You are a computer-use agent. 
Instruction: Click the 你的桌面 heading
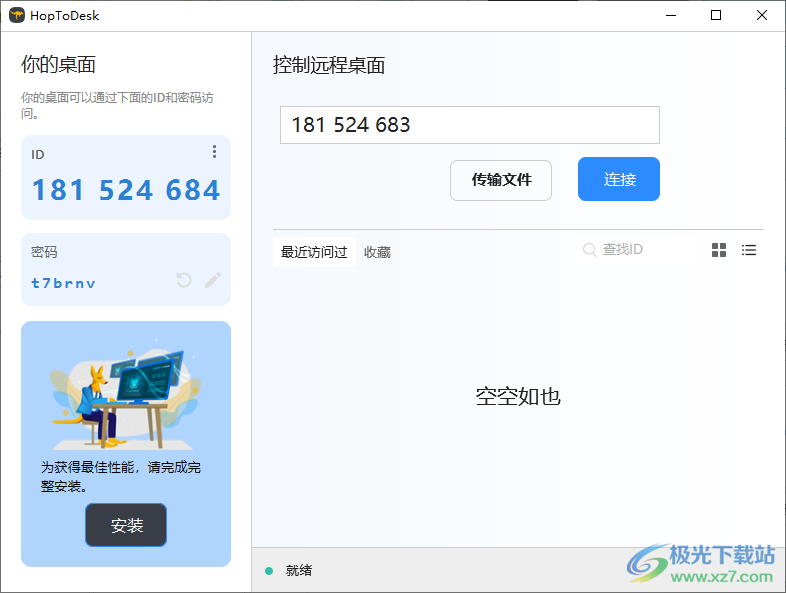pyautogui.click(x=58, y=64)
